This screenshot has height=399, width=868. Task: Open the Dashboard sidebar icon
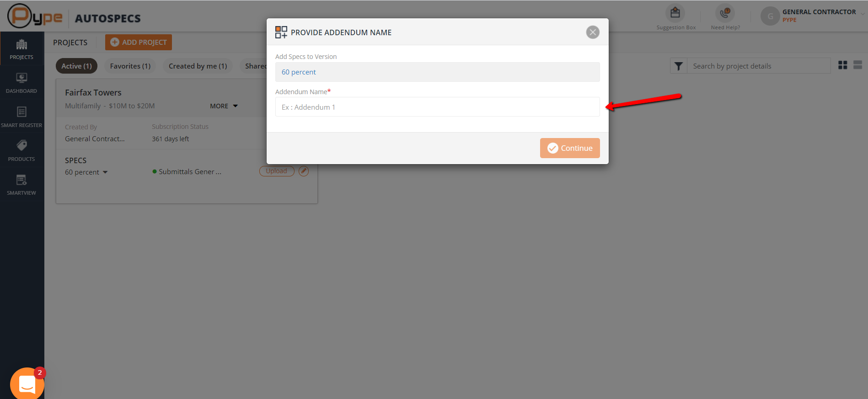click(x=21, y=83)
